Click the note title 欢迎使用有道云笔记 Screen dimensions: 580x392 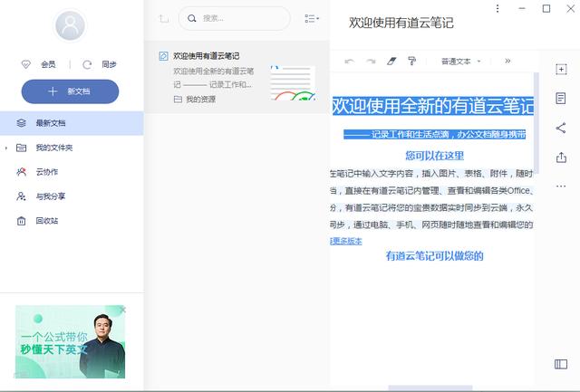click(401, 23)
